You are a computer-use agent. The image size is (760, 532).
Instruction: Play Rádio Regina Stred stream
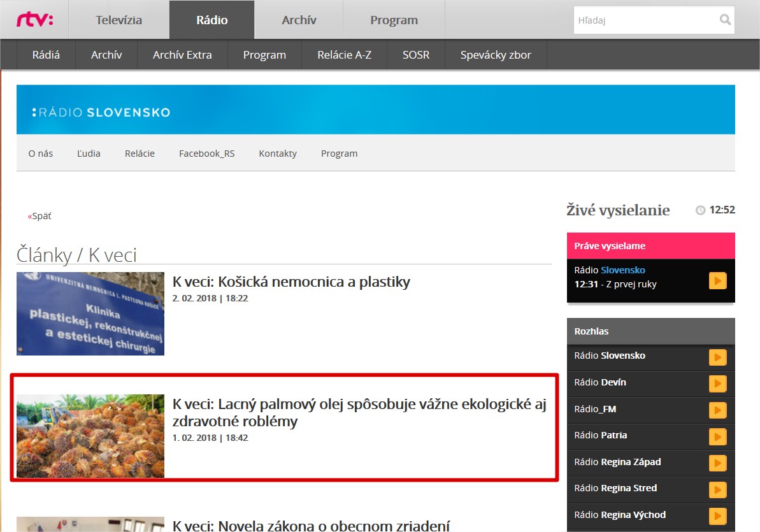pyautogui.click(x=717, y=489)
